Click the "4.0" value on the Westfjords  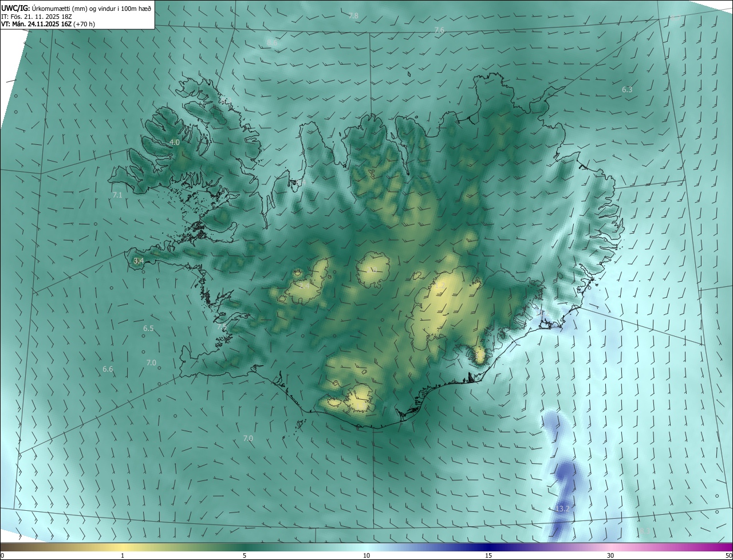[x=175, y=142]
